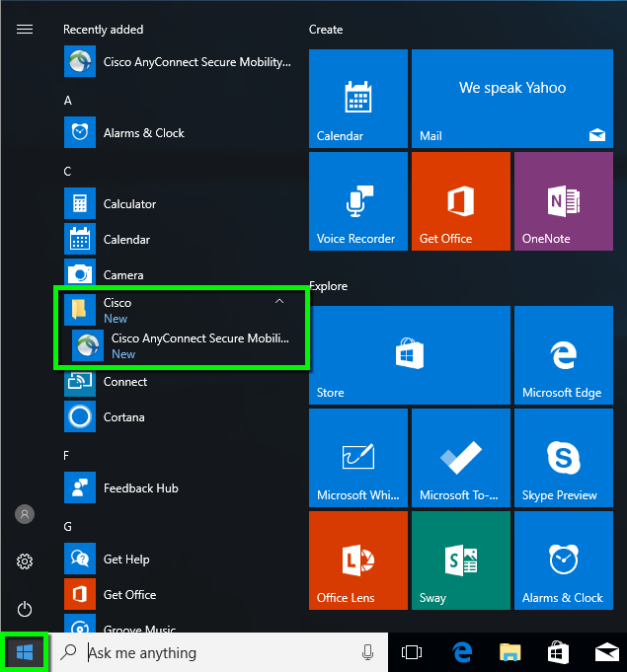Open the Microsoft Edge tile
The image size is (627, 672).
pos(564,355)
